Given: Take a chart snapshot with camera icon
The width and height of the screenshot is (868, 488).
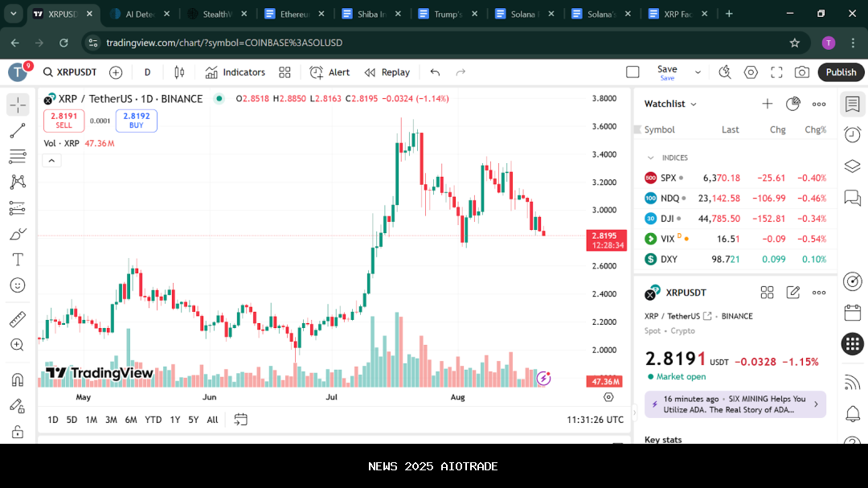Looking at the screenshot, I should (801, 72).
